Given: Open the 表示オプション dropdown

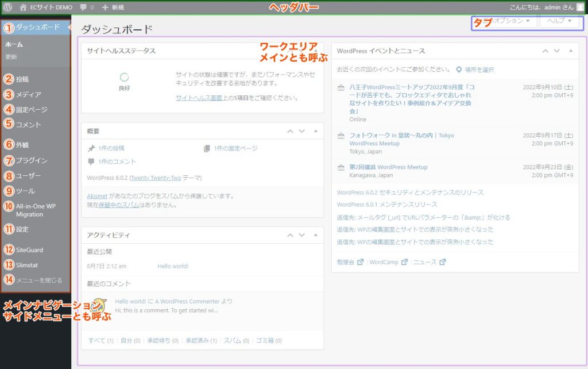Looking at the screenshot, I should (x=505, y=21).
